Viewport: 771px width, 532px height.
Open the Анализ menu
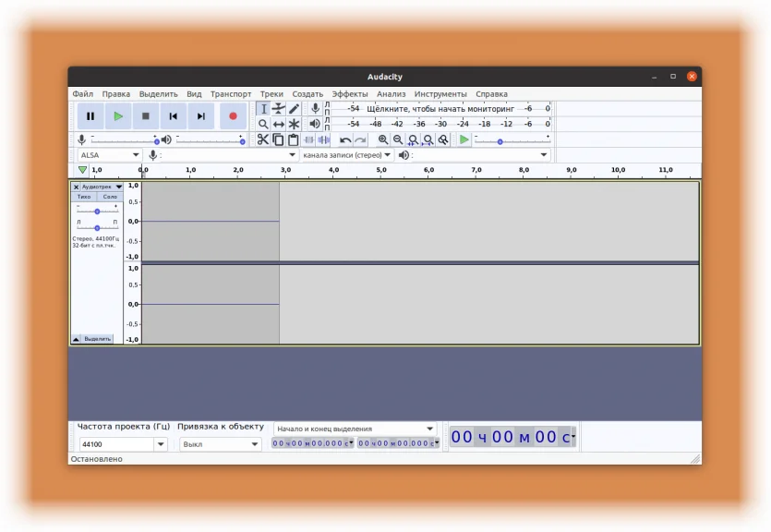392,94
